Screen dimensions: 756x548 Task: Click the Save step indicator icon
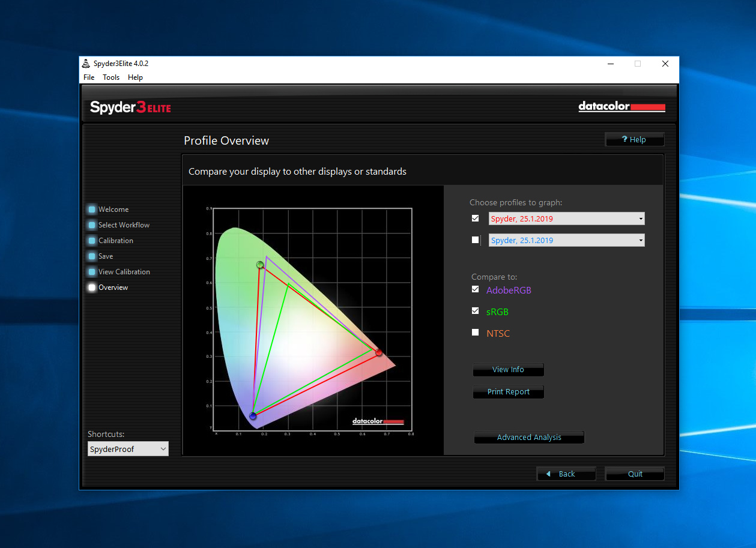coord(91,256)
